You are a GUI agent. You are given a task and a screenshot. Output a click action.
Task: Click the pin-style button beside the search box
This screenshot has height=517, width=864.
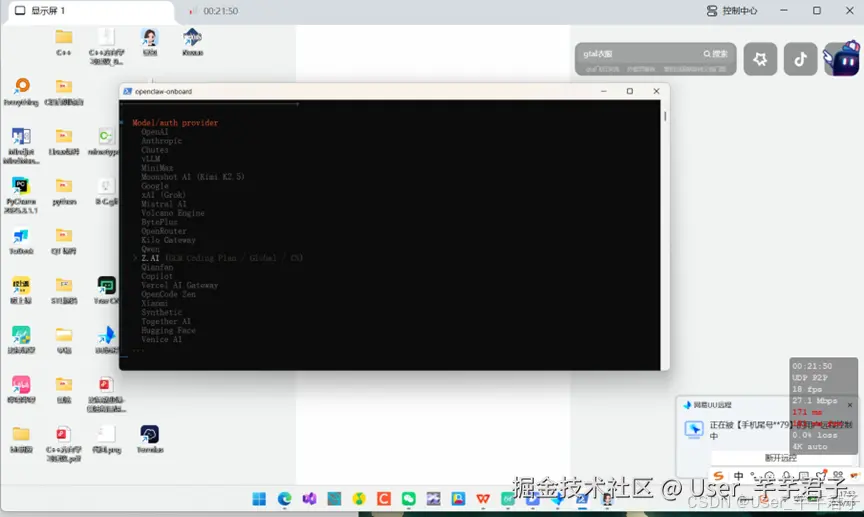point(760,59)
